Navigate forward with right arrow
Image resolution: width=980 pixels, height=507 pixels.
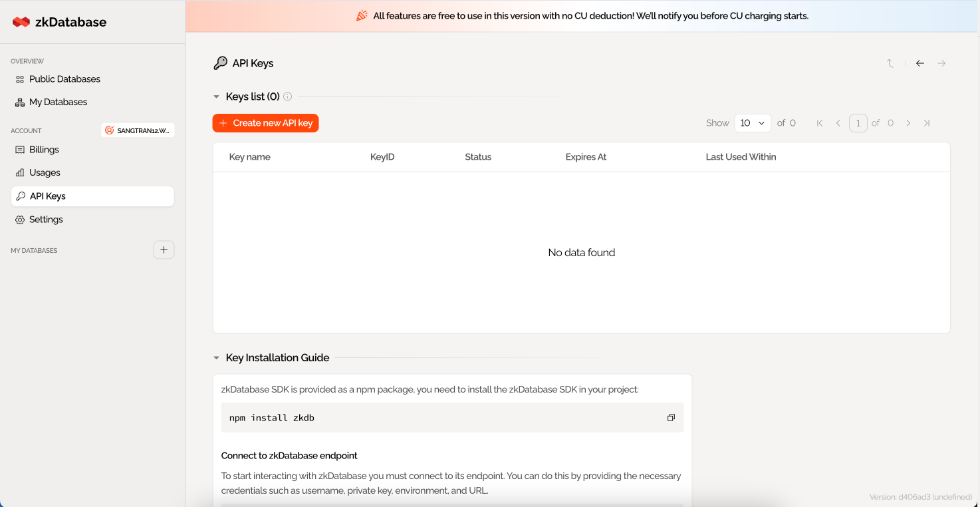tap(941, 63)
